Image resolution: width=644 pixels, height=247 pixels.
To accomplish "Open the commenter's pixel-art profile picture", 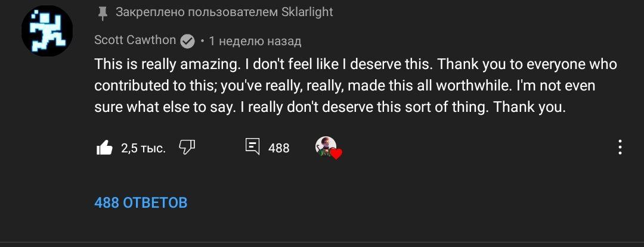I will (x=47, y=32).
